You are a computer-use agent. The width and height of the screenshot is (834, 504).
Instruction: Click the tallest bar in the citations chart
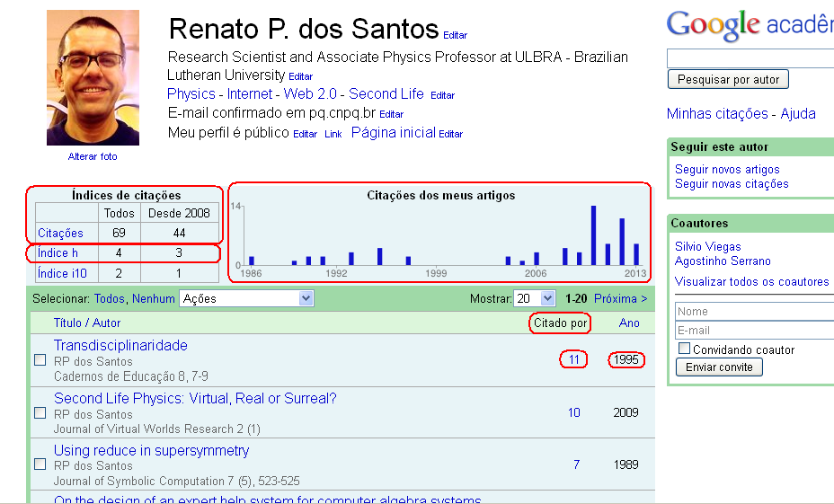(593, 235)
